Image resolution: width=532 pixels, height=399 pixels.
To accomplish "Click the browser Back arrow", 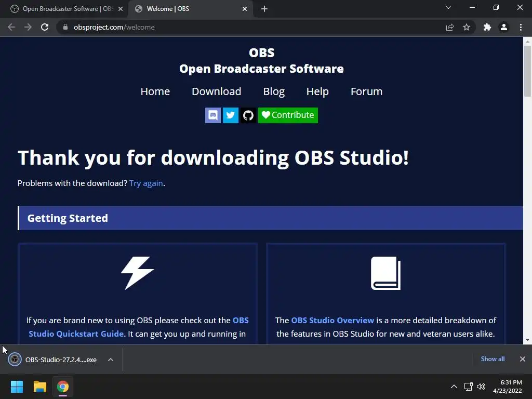I will (11, 27).
